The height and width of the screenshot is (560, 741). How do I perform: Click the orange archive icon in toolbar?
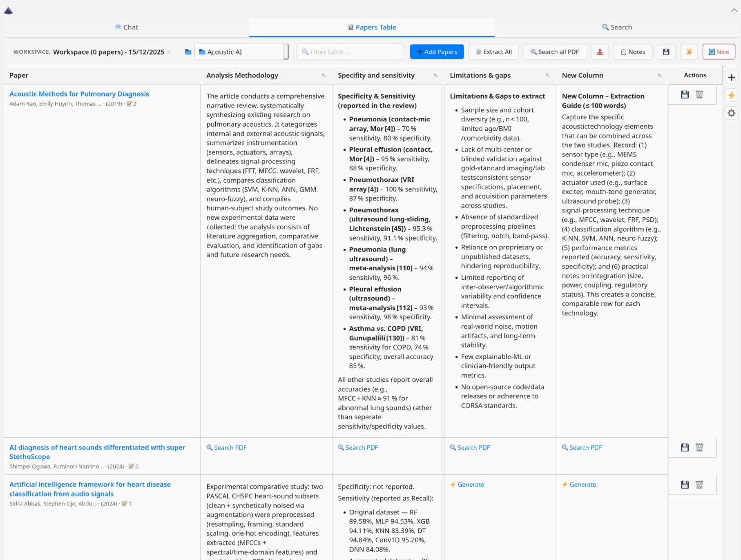pyautogui.click(x=689, y=52)
